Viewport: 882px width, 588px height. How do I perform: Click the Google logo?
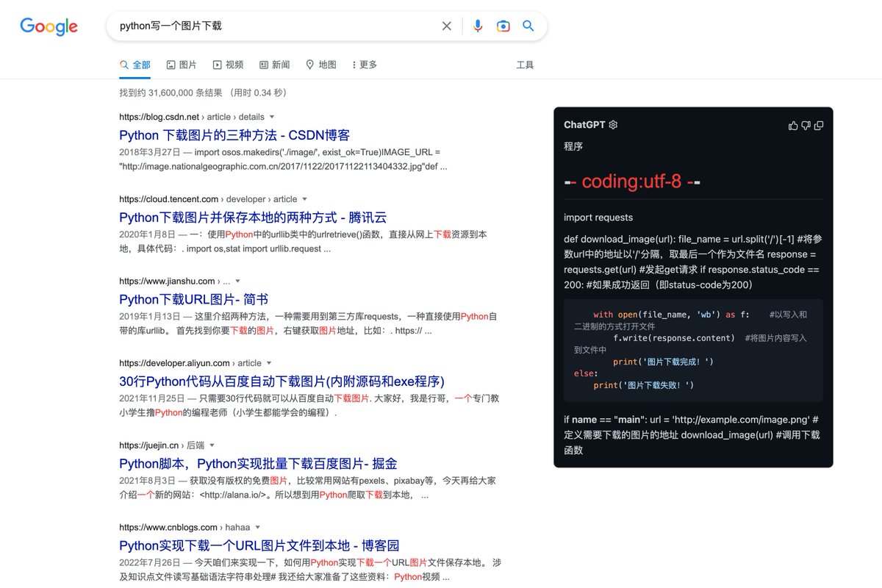tap(49, 26)
